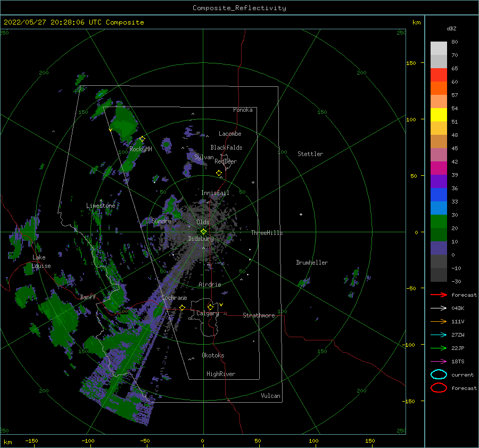Click the red forecast ellipse icon
The height and width of the screenshot is (448, 479).
[x=439, y=388]
